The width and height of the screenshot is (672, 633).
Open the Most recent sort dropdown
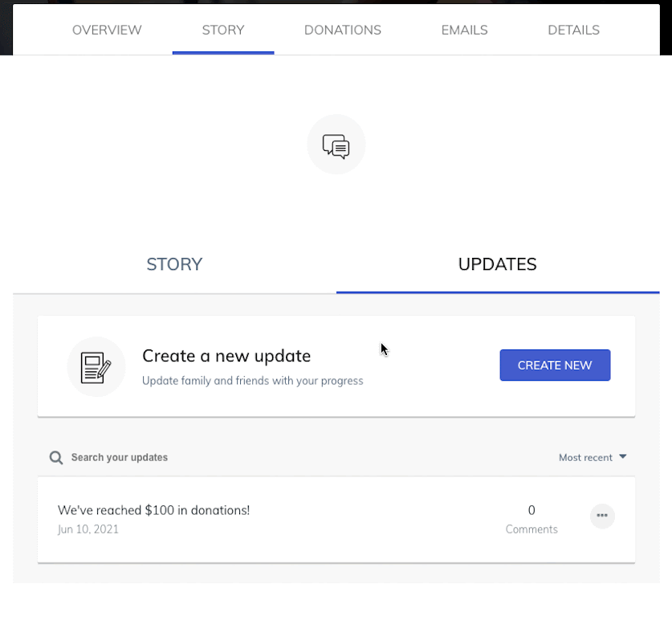click(x=593, y=458)
